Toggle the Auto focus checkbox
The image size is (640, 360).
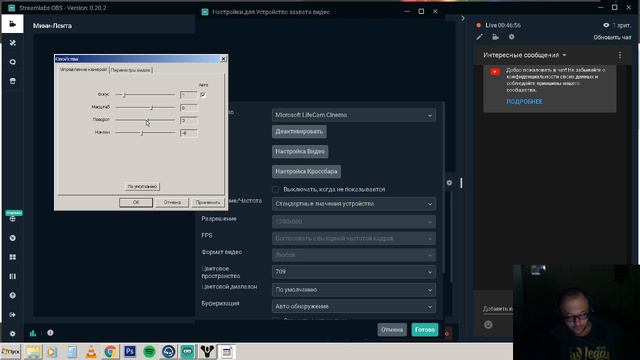[203, 95]
